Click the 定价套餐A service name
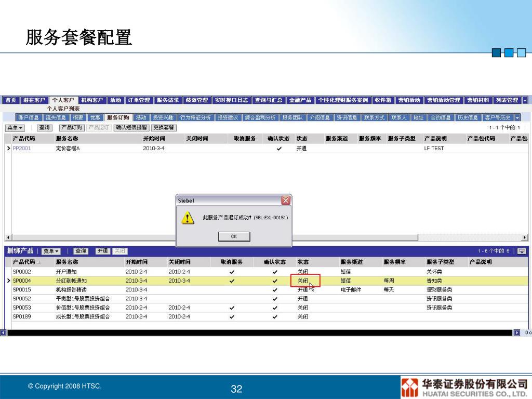532x399 pixels. tap(68, 148)
